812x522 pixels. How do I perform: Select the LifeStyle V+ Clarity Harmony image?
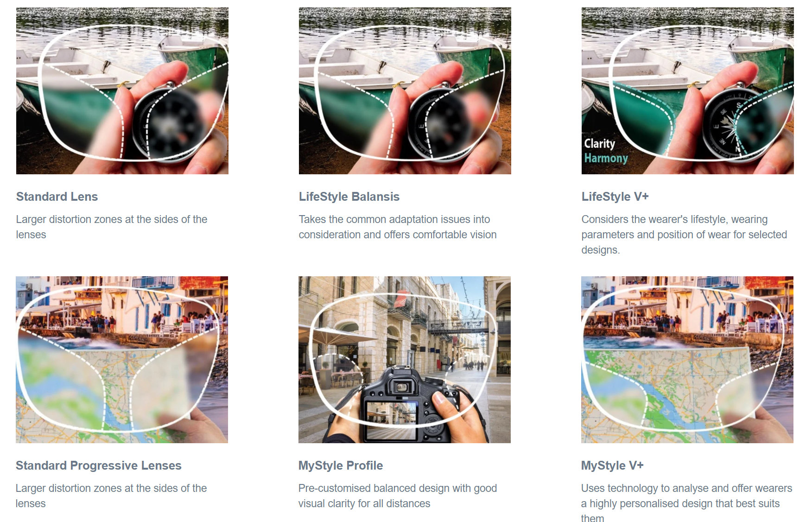(688, 91)
